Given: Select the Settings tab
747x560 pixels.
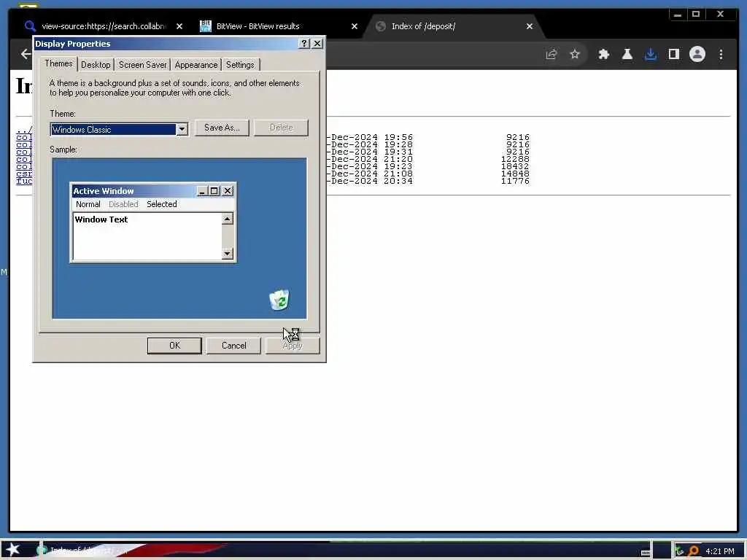Looking at the screenshot, I should (240, 65).
